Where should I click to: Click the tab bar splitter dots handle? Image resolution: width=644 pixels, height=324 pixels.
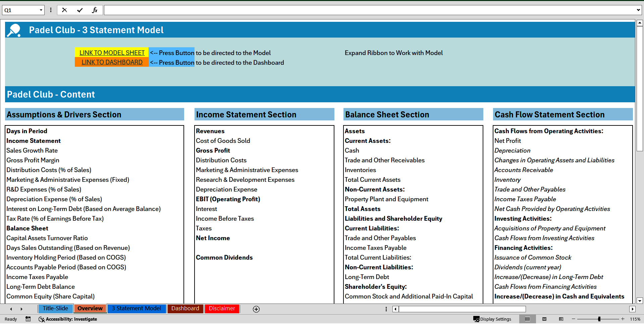coord(386,309)
